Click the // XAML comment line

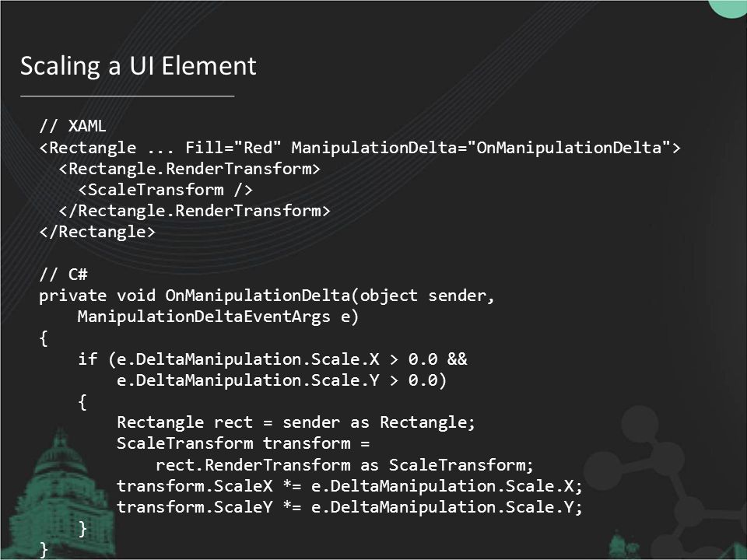tap(72, 126)
